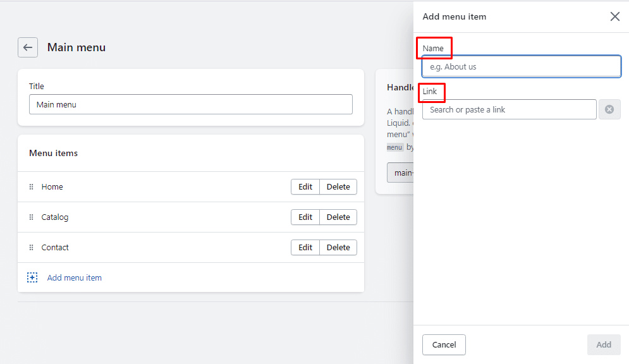Click the Add menu item link

tap(75, 278)
